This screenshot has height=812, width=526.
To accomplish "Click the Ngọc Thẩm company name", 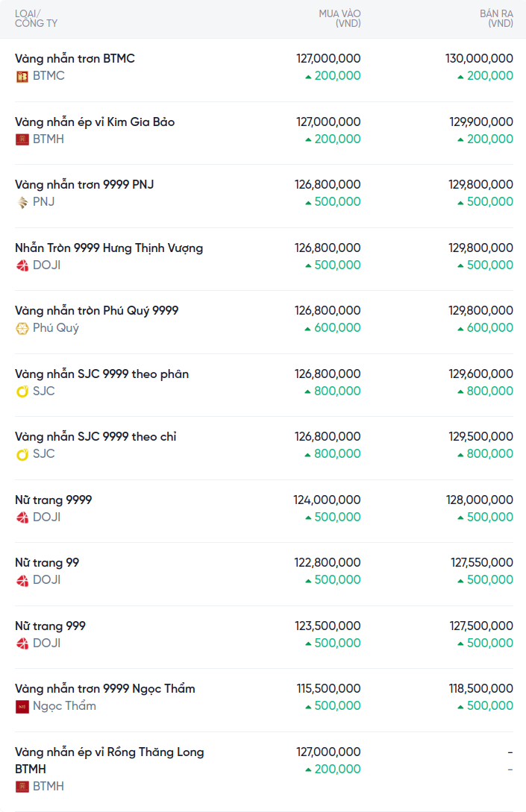I will coord(64,706).
